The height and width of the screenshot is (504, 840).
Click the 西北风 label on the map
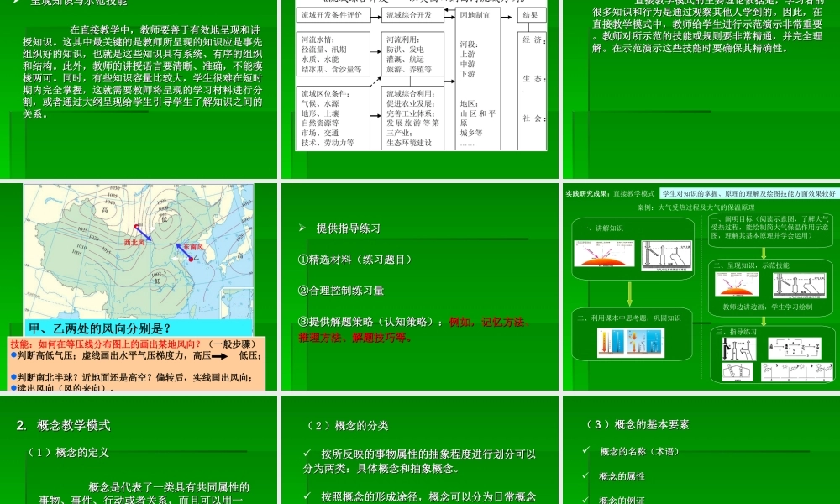point(134,243)
